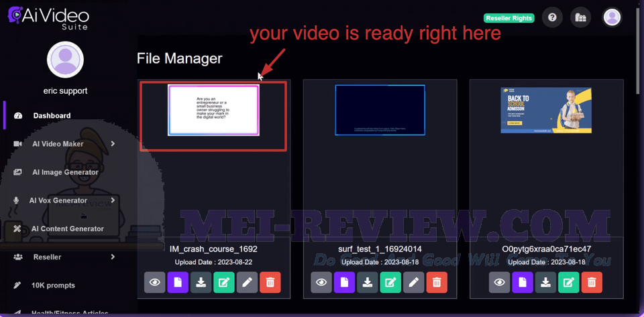Click green edit button for IM_crash_course_1692
Viewport: 644px width, 317px height.
tap(224, 282)
